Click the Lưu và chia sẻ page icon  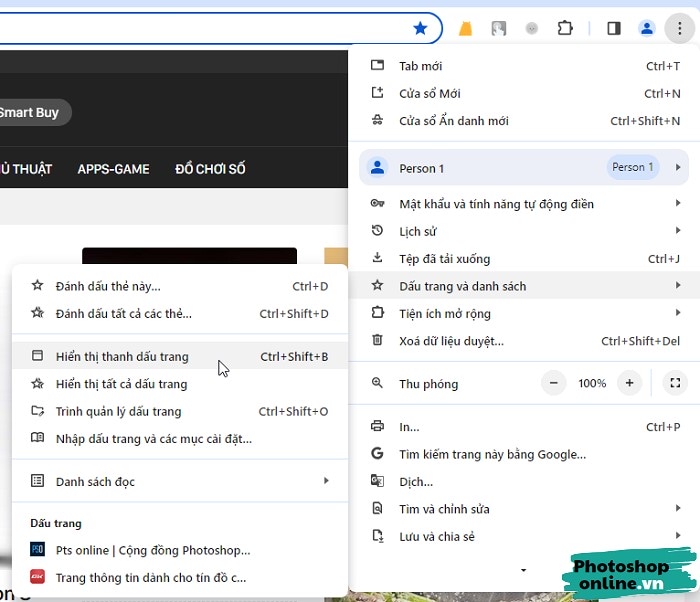(x=378, y=535)
